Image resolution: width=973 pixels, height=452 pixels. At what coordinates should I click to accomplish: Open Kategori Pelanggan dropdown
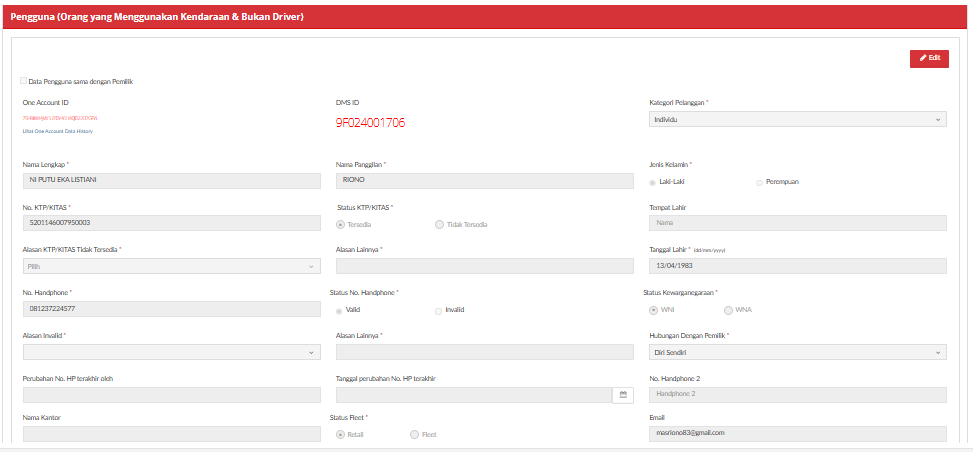point(797,119)
